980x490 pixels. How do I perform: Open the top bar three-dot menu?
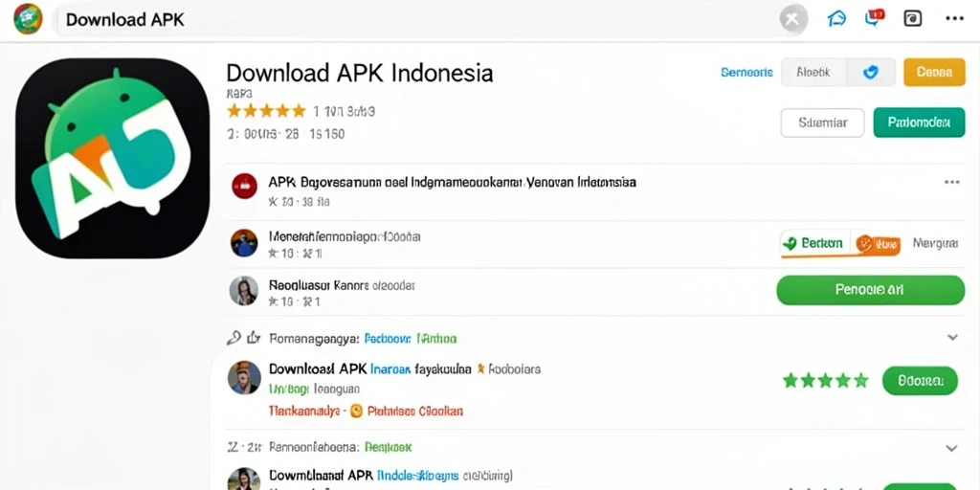pyautogui.click(x=954, y=19)
